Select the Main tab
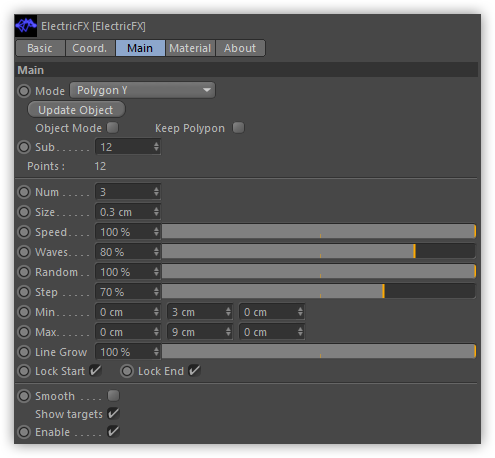The width and height of the screenshot is (495, 458). 140,48
